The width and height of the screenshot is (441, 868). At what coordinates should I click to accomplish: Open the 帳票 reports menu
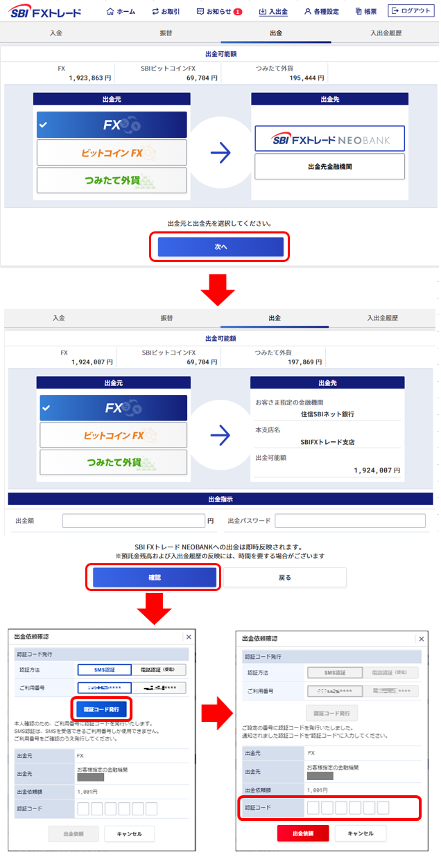click(366, 12)
